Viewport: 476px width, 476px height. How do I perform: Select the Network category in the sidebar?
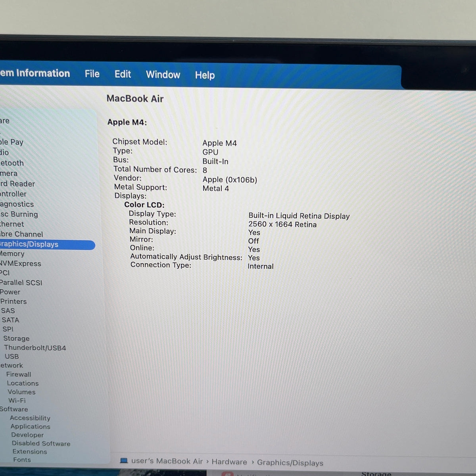[12, 365]
